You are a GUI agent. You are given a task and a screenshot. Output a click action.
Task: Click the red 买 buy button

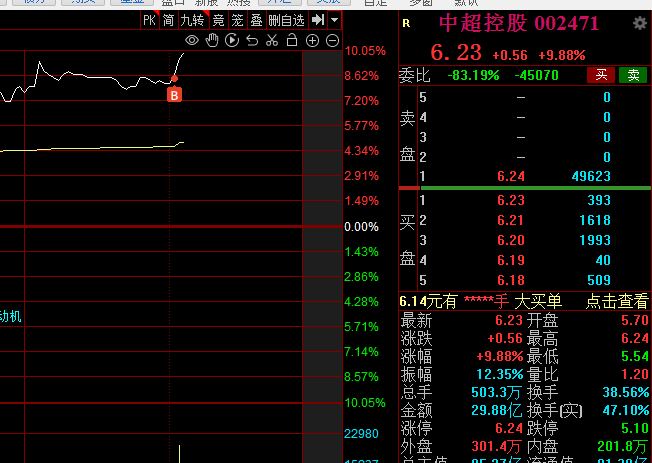click(601, 75)
